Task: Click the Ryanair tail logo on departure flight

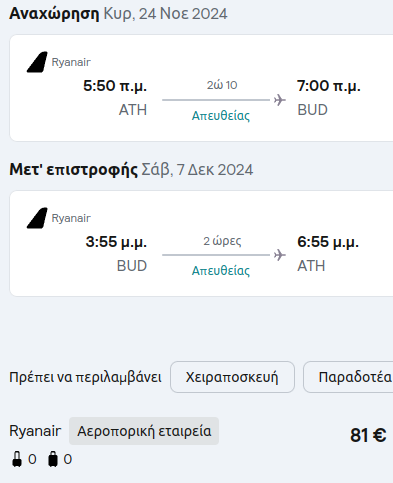Action: tap(37, 62)
